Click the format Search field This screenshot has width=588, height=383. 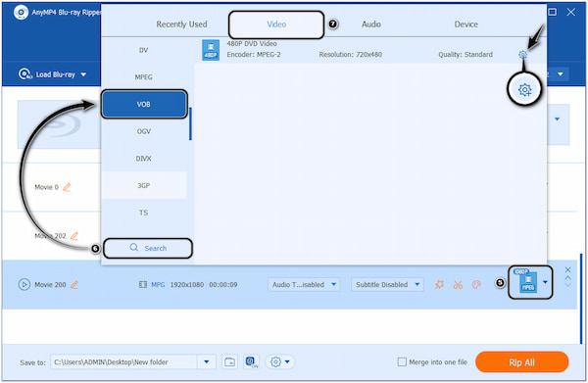(148, 248)
